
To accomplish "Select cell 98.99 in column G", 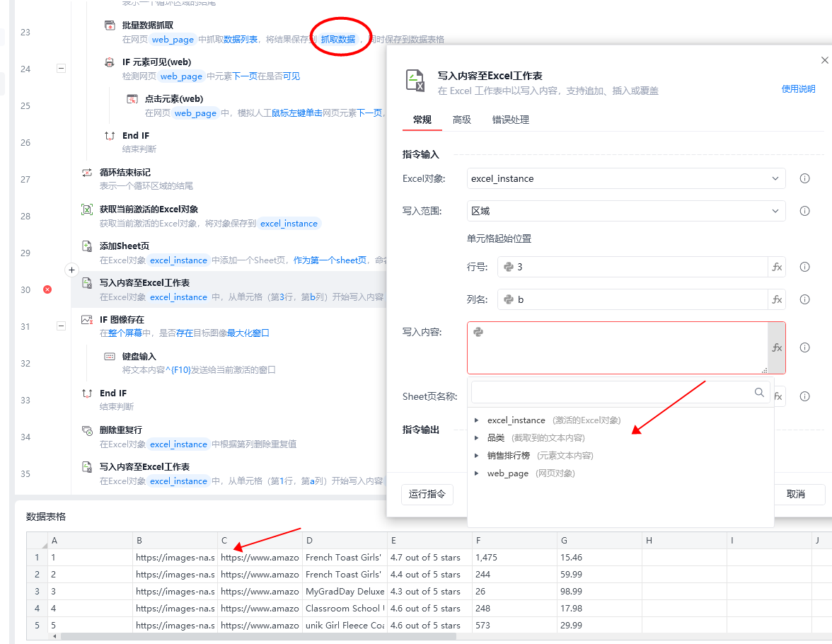I will [x=599, y=592].
